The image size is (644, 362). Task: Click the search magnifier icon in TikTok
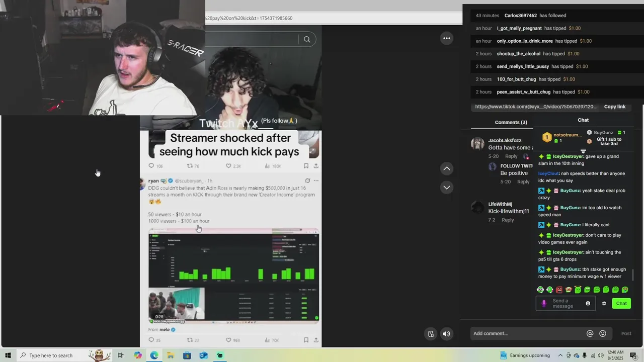(x=307, y=39)
